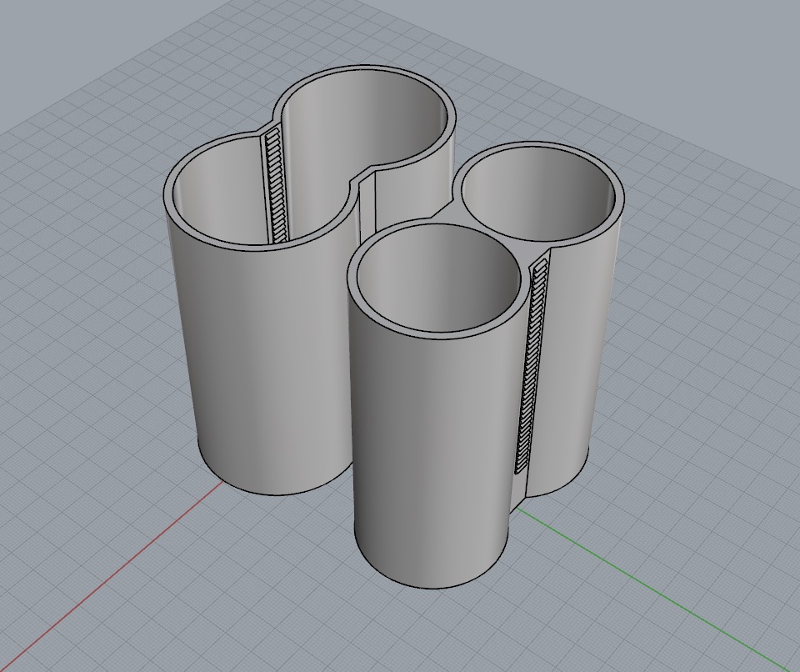Click the ribbed strip inside the figure-eight holder
The image size is (800, 672).
click(x=276, y=187)
